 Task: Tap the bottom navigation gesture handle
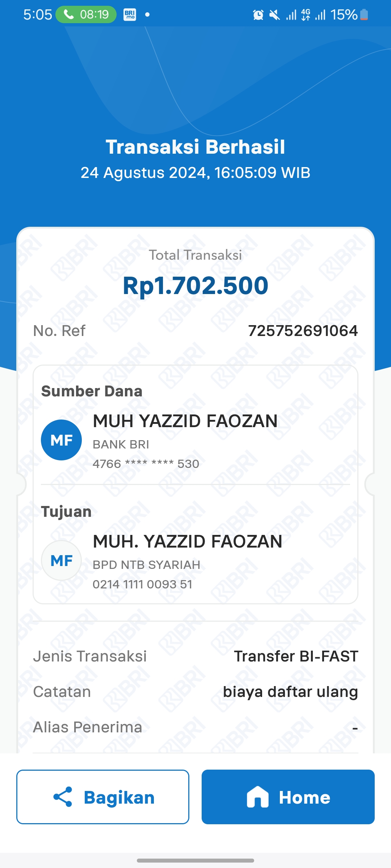click(195, 860)
